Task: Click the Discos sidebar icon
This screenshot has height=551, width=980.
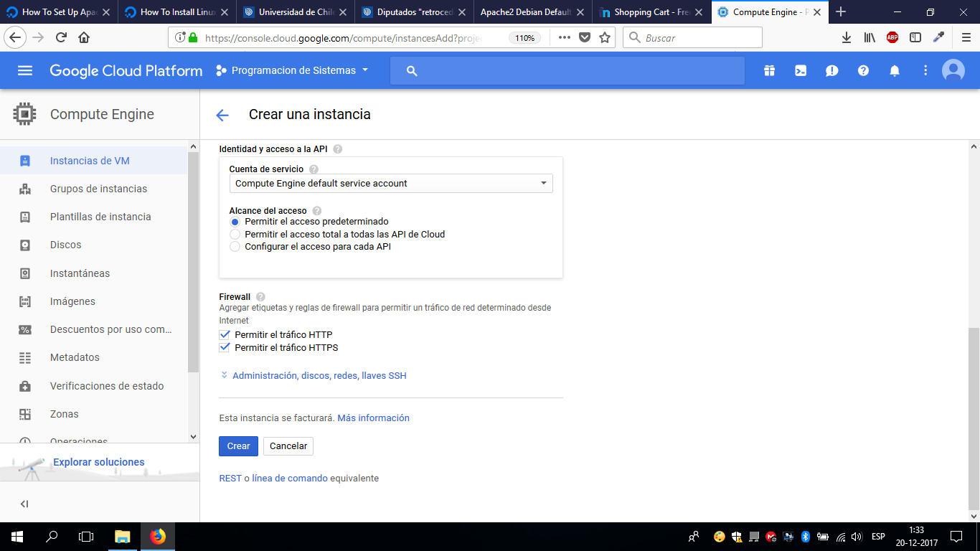Action: [25, 245]
